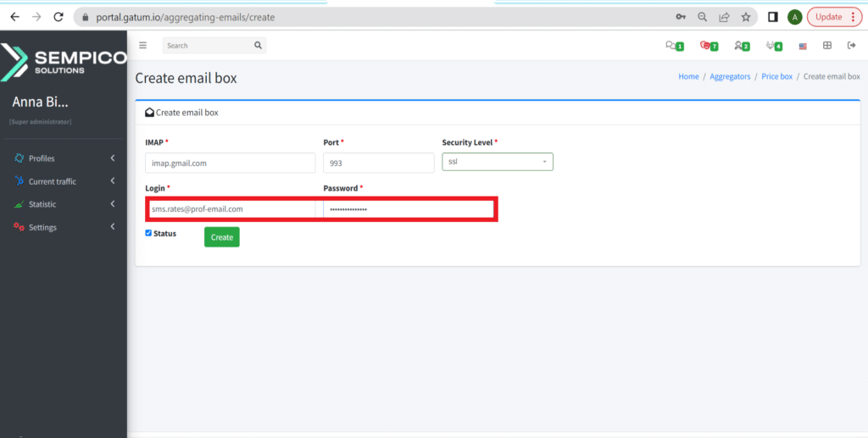The width and height of the screenshot is (868, 438).
Task: Click the Profiles sidebar icon
Action: coord(19,158)
